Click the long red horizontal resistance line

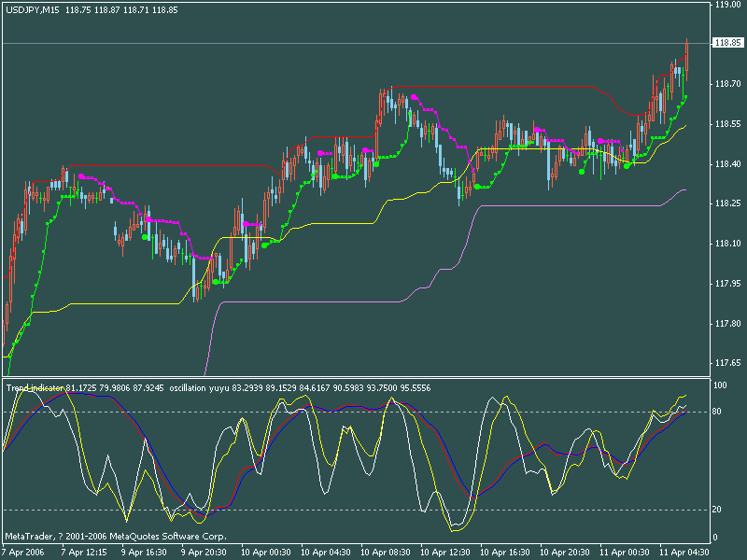[x=495, y=86]
